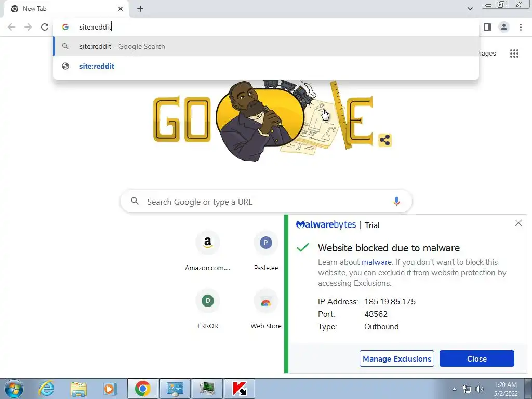Open the Paste.ee shortcut tile

[266, 251]
